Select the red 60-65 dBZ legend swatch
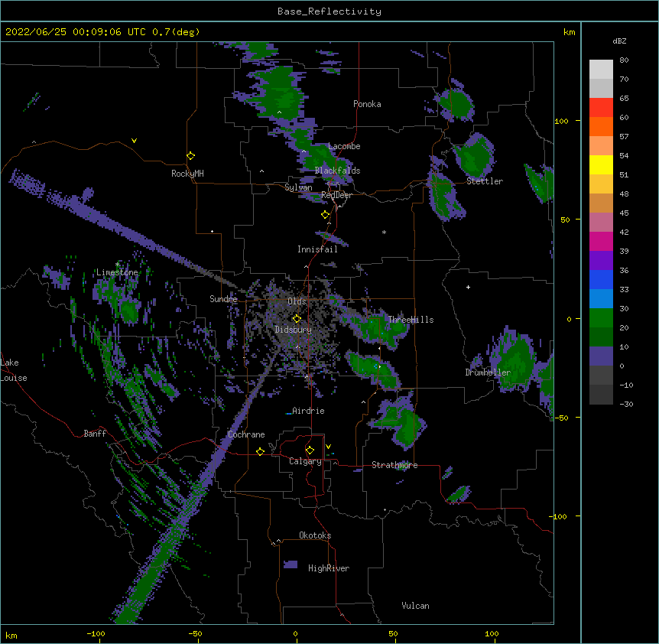 pyautogui.click(x=601, y=108)
